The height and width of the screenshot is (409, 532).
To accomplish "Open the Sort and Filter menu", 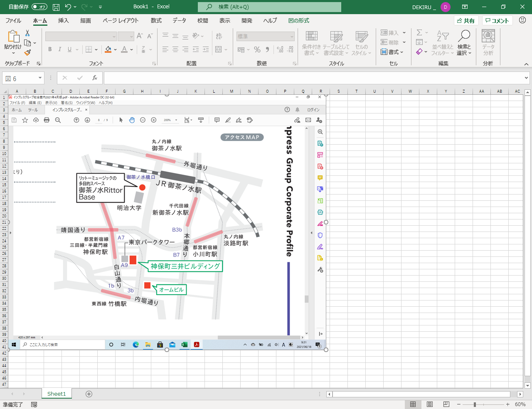I will (443, 43).
